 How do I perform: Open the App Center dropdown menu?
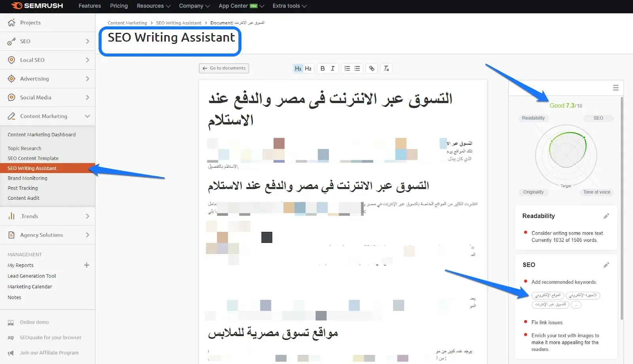[x=241, y=6]
